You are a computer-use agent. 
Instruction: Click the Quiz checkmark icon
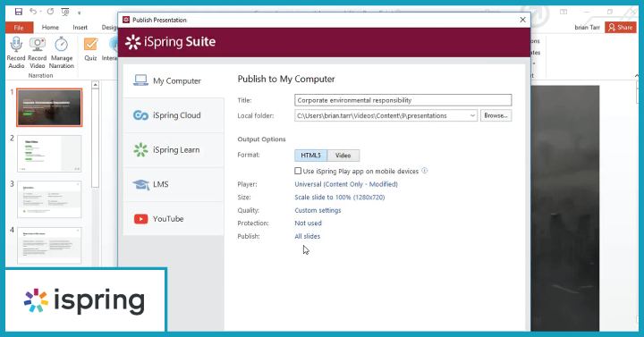90,45
